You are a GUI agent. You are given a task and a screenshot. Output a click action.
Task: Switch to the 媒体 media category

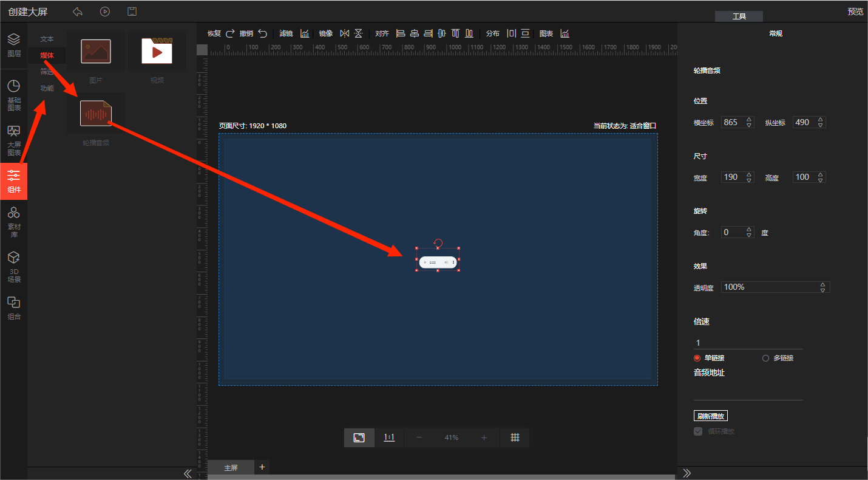coord(47,55)
